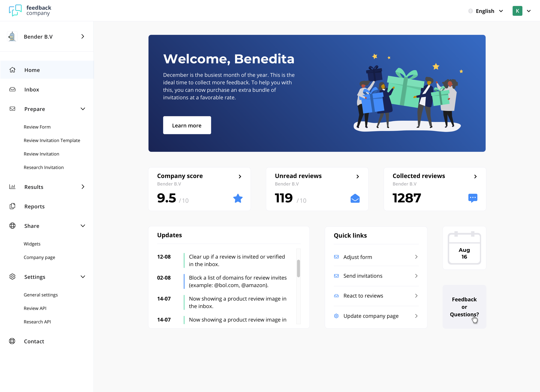This screenshot has width=540, height=392.
Task: Select Review Form under Prepare
Action: (x=37, y=127)
